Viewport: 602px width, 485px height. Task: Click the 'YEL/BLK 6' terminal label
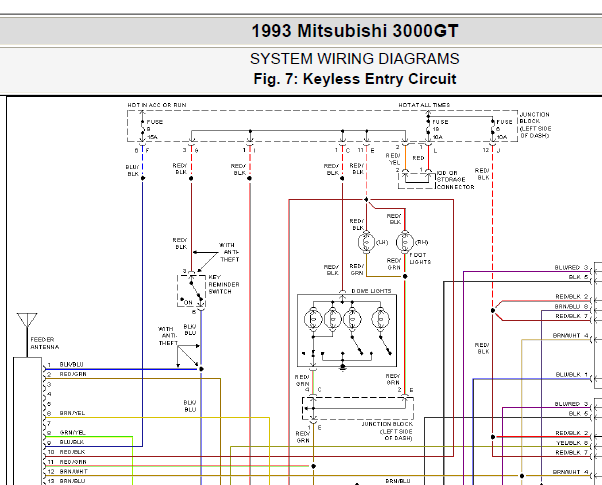pyautogui.click(x=572, y=443)
